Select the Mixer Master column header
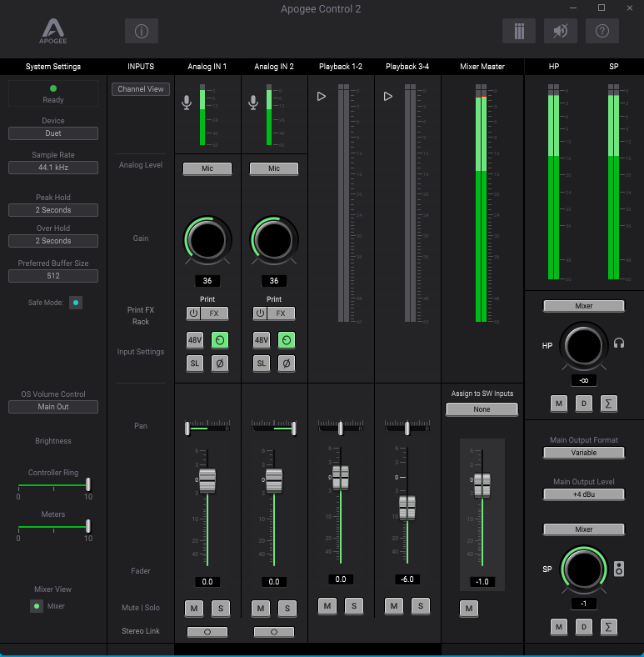This screenshot has height=657, width=644. [x=482, y=67]
